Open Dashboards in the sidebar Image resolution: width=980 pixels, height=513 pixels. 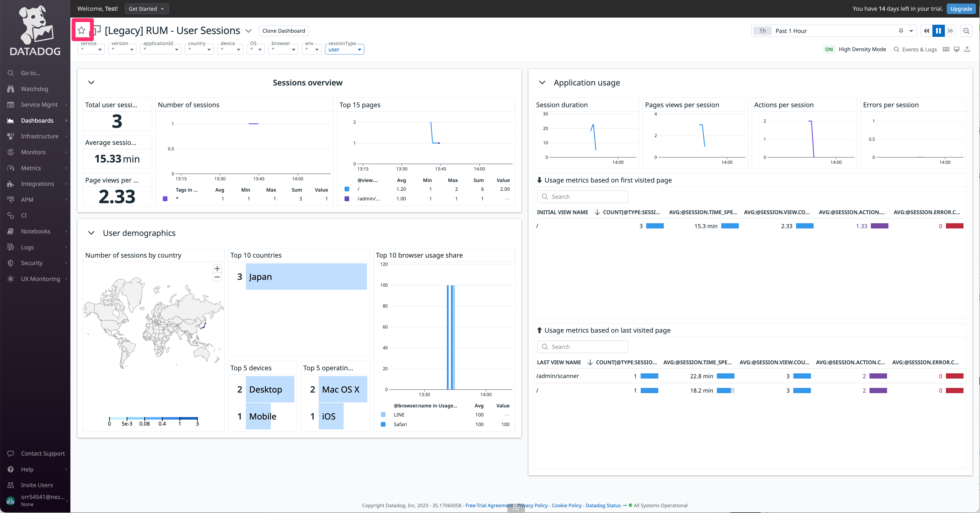tap(37, 120)
